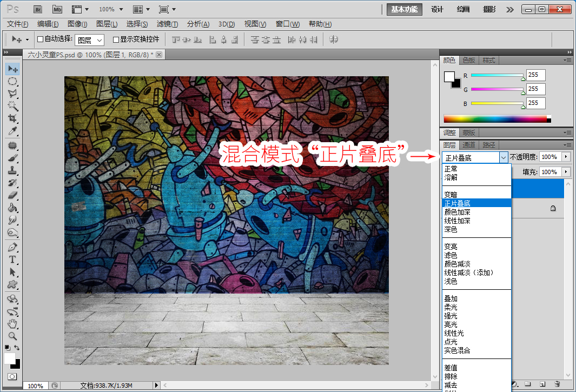The image size is (576, 392).
Task: Reset default foreground and background colors
Action: tap(8, 347)
